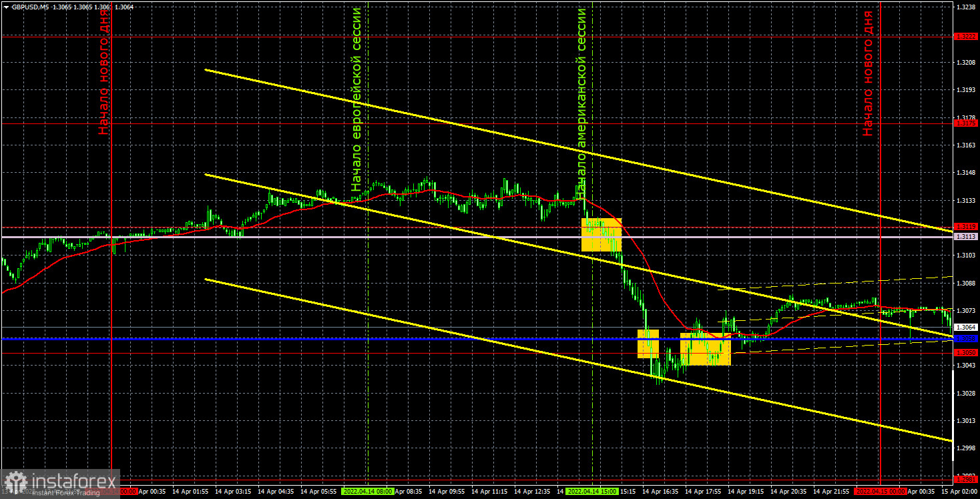Click the 1.3193 price axis value
Screen dimensions: 980x499
click(x=966, y=89)
